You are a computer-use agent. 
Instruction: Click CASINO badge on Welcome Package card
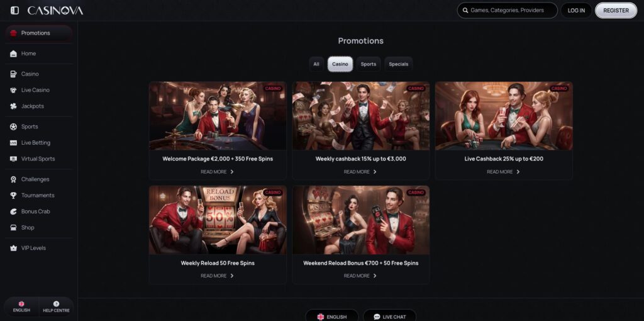pos(273,88)
